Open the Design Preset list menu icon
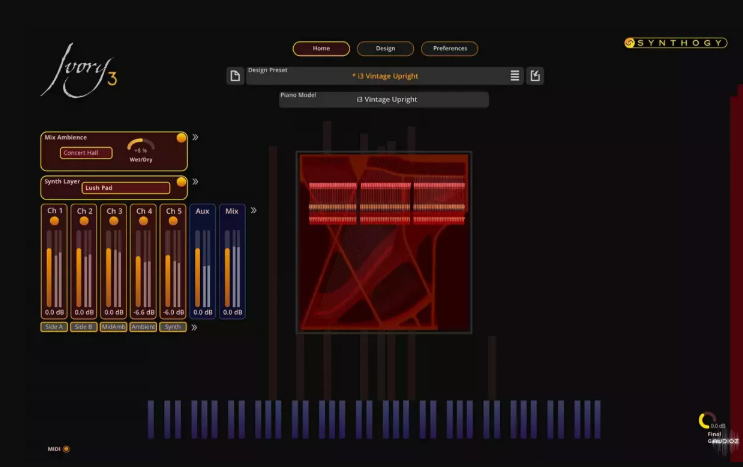The width and height of the screenshot is (743, 467). [x=515, y=76]
